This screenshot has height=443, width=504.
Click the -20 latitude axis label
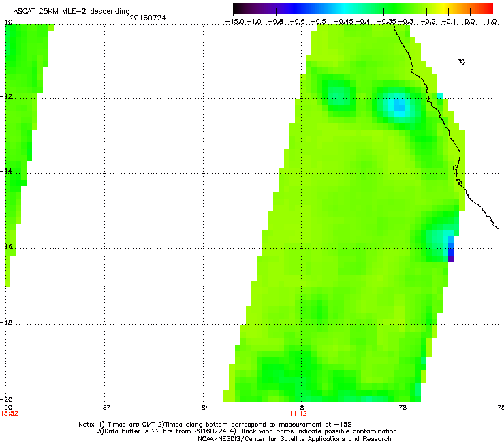tap(6, 399)
